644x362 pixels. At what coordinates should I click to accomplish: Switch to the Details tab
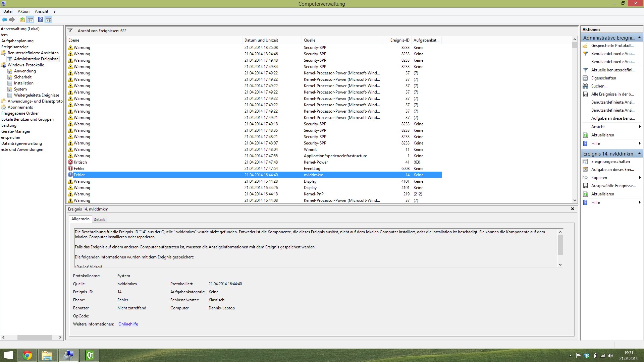pos(99,220)
